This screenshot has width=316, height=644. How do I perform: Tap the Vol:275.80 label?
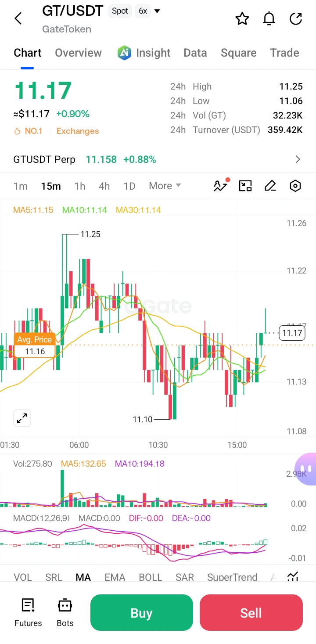click(x=32, y=464)
